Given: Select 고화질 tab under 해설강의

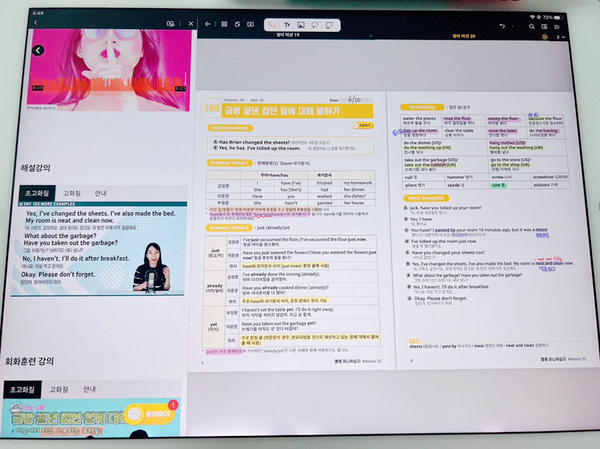Looking at the screenshot, I should (72, 193).
